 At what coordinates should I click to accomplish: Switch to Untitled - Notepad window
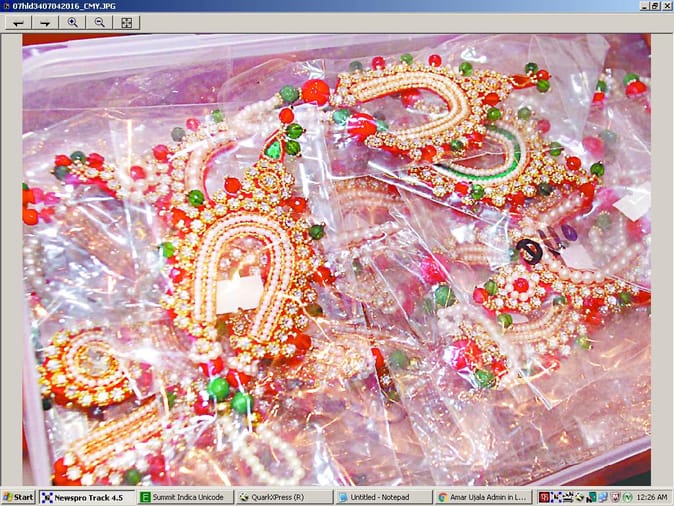(382, 497)
